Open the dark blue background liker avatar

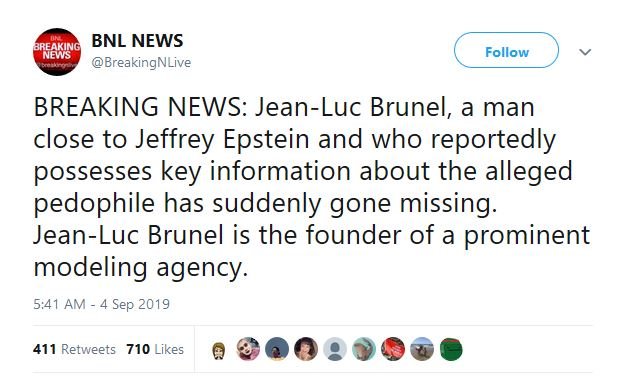(277, 349)
